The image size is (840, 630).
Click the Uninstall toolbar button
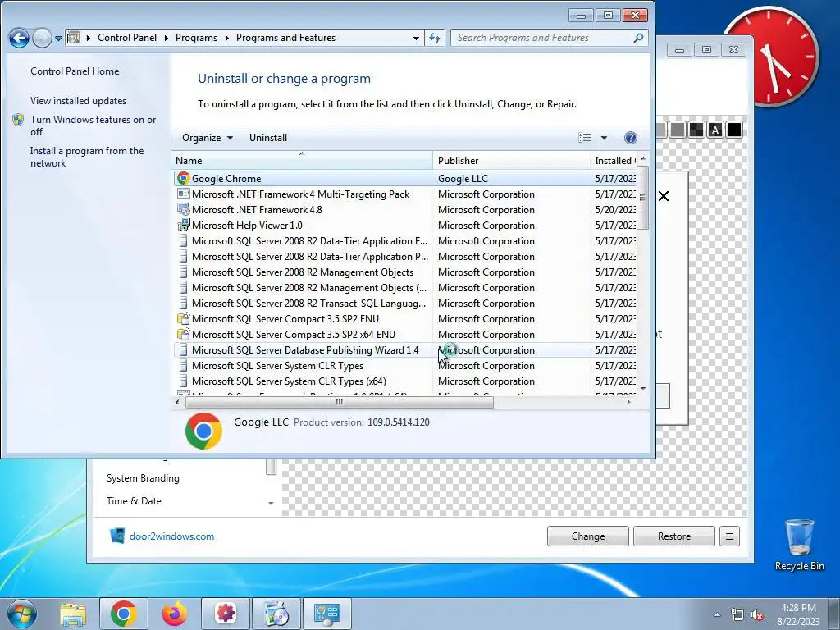coord(268,138)
